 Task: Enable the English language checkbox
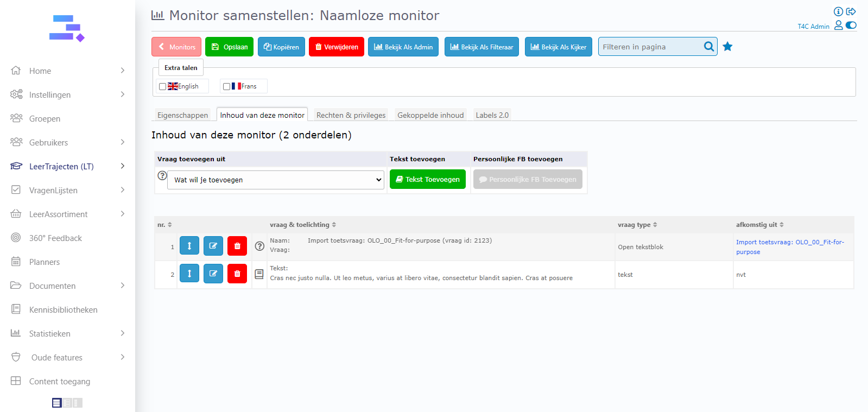pyautogui.click(x=162, y=86)
